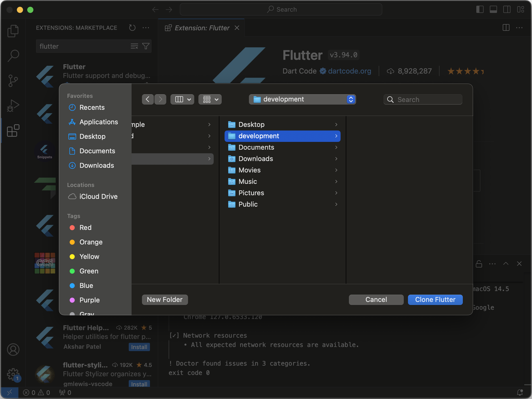
Task: Toggle bottom panel layout icon
Action: click(493, 10)
